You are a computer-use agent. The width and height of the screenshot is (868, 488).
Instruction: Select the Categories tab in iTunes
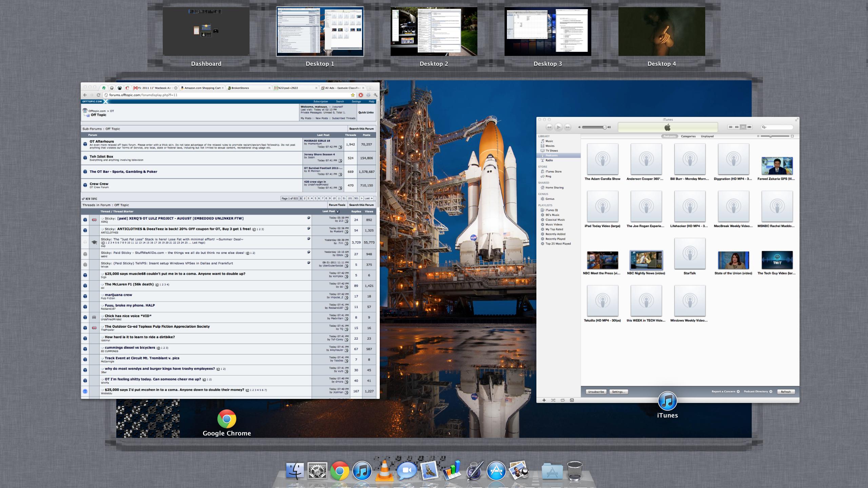pyautogui.click(x=688, y=136)
